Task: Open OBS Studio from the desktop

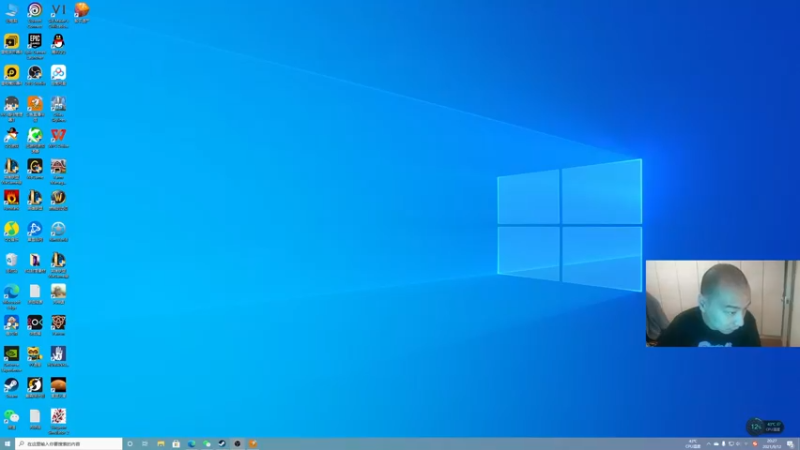Action: (35, 75)
